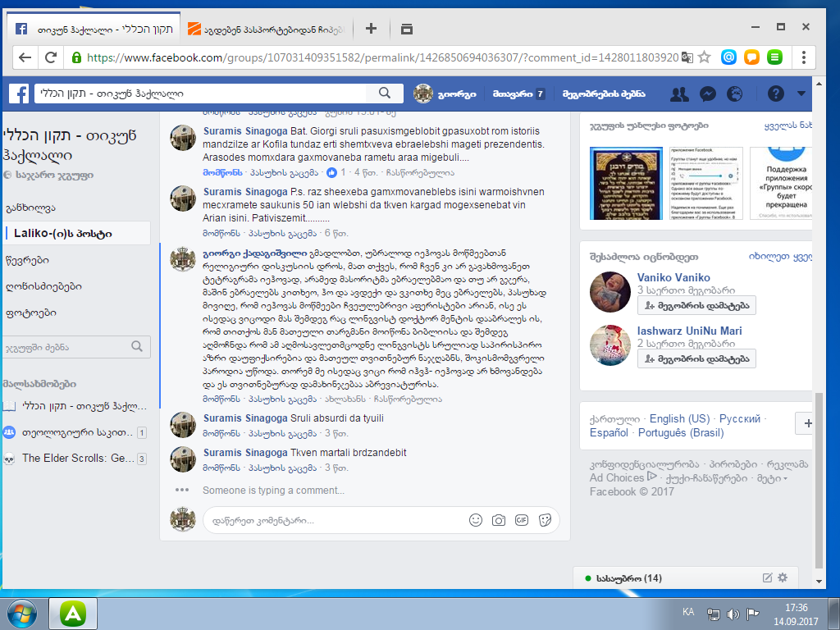Open the tab panel icon next to the plus

pyautogui.click(x=407, y=29)
